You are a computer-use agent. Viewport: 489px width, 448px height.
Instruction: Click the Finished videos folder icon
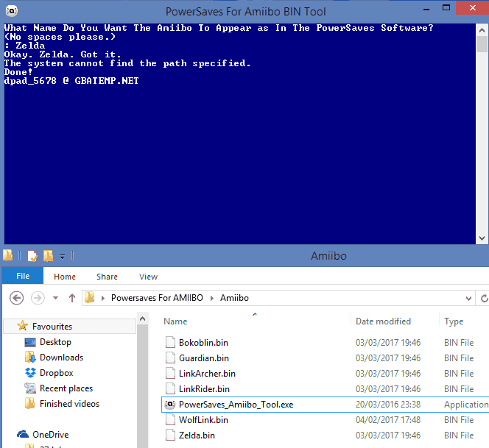coord(30,403)
